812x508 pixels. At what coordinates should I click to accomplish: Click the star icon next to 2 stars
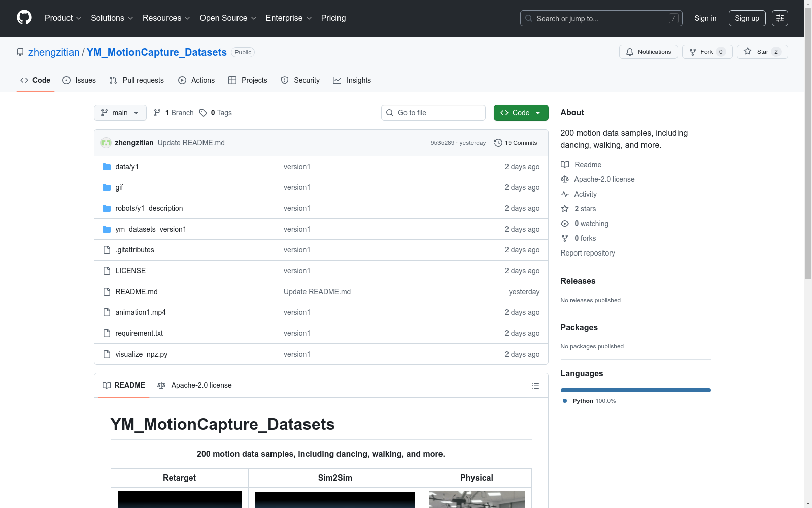(x=565, y=209)
